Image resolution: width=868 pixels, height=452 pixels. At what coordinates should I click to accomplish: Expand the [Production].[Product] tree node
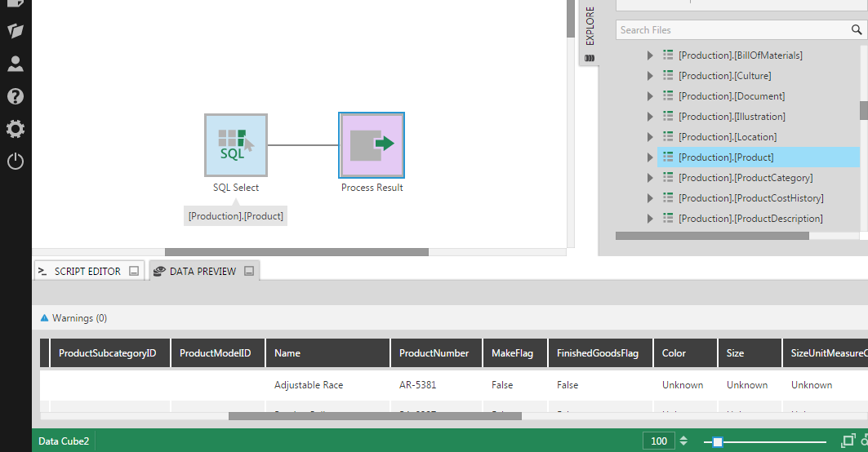[x=650, y=157]
